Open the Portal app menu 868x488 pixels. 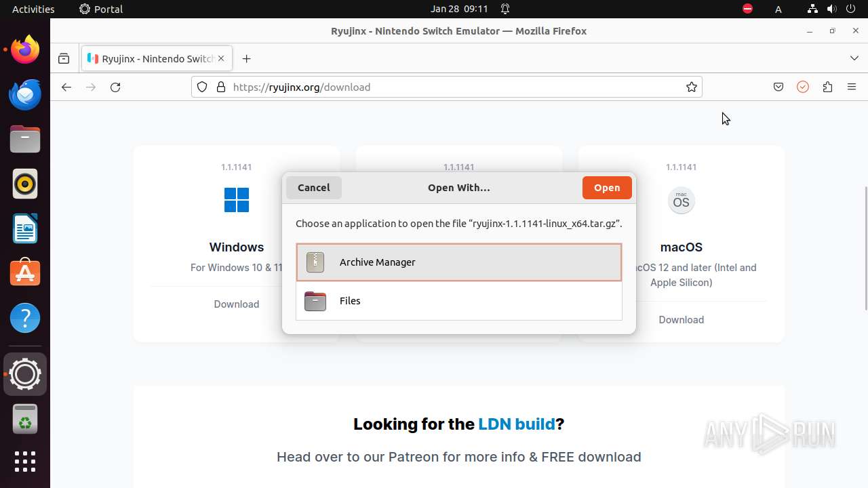coord(101,9)
